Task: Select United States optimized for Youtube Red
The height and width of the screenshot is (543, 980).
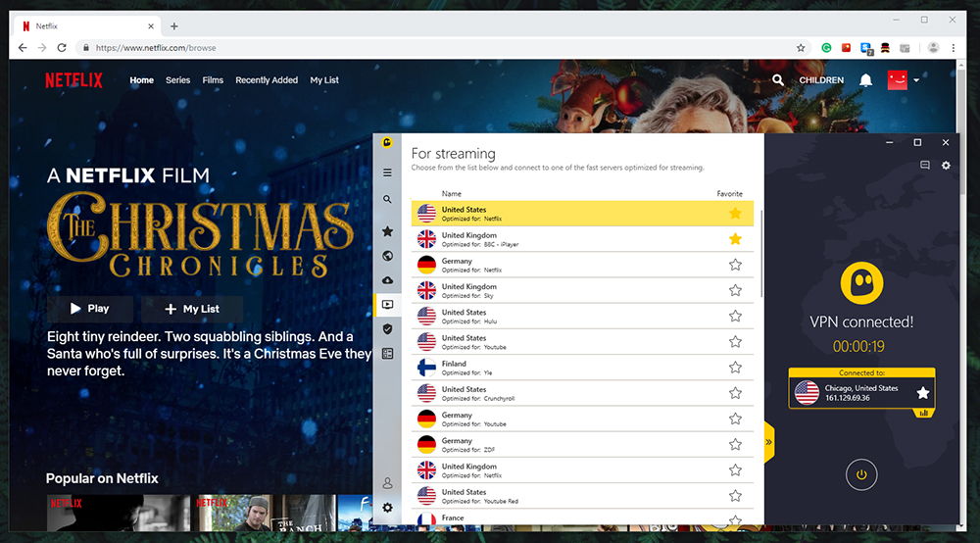Action: click(582, 496)
